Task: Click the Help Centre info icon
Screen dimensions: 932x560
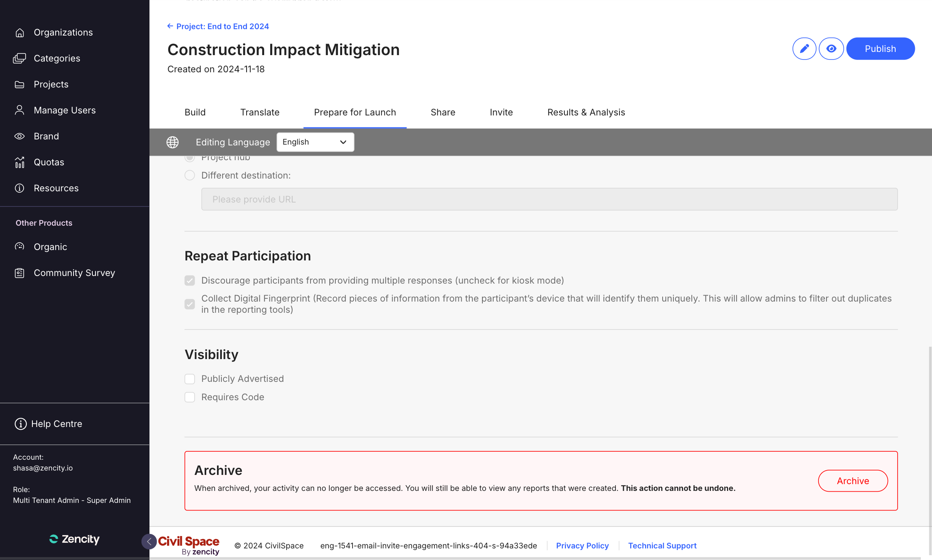Action: point(20,424)
